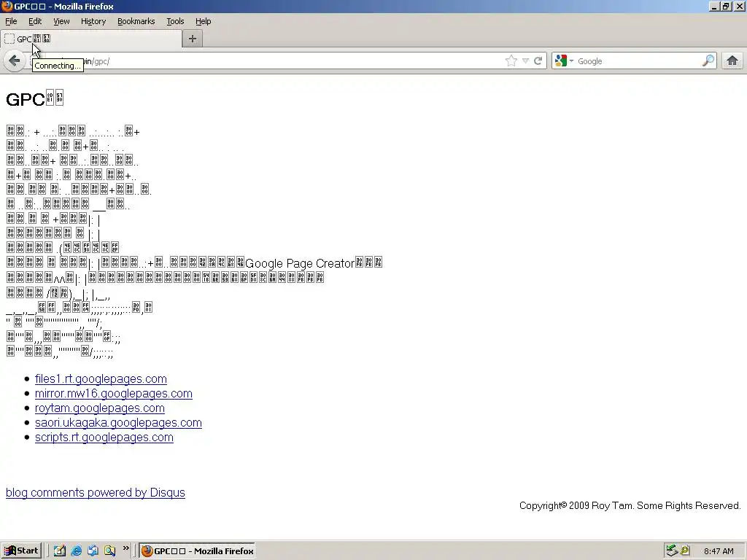Viewport: 747px width, 560px height.
Task: Open the Google search engine selector
Action: click(564, 61)
